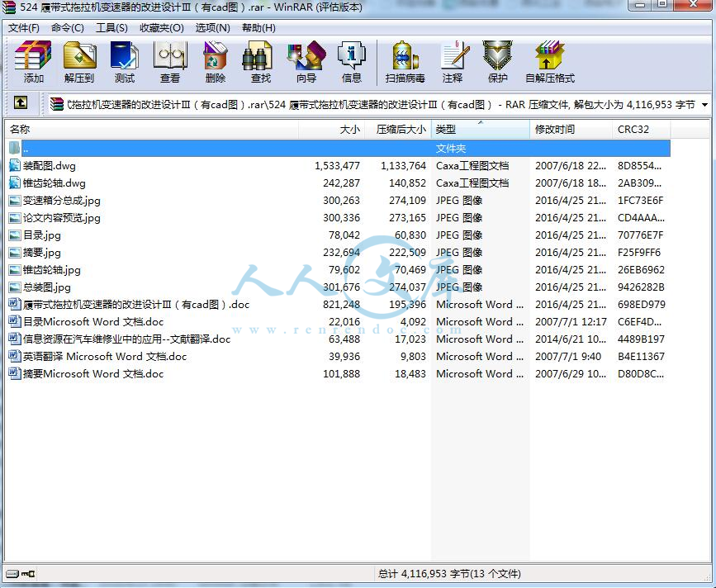The image size is (716, 588).
Task: Click the image icon of 摘要.jpg
Action: [x=15, y=252]
